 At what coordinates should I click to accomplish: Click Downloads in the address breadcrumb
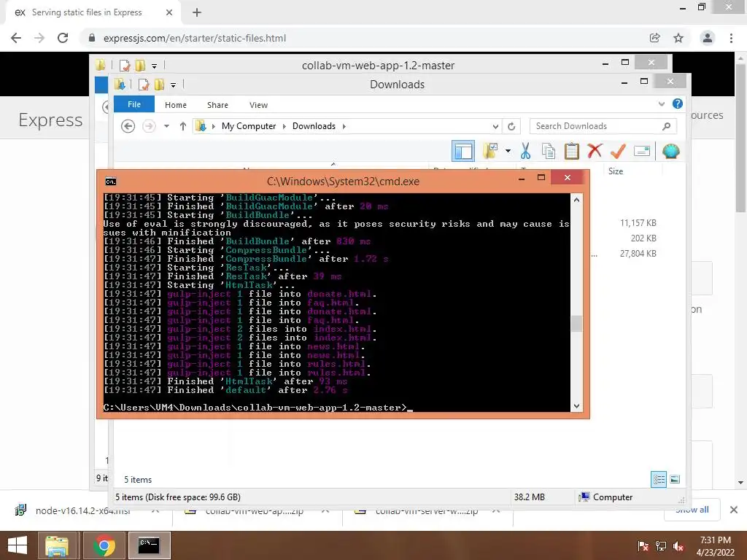pyautogui.click(x=314, y=126)
